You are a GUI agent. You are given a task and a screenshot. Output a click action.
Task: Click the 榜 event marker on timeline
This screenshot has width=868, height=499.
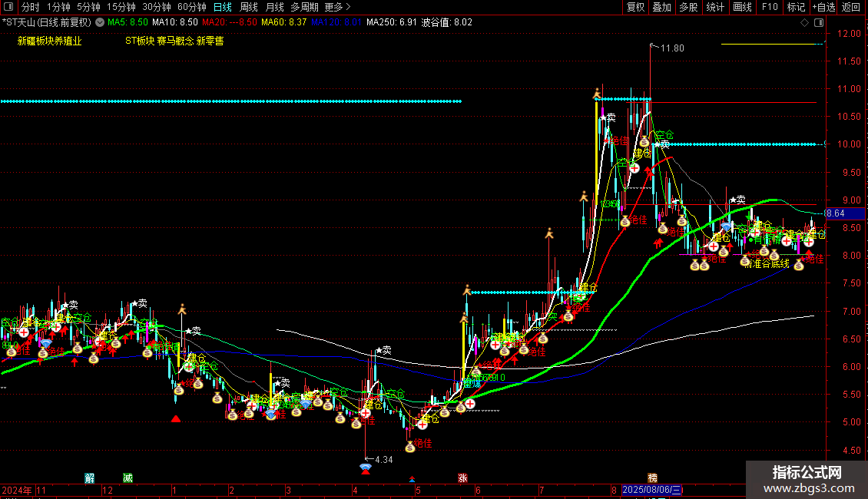click(653, 478)
